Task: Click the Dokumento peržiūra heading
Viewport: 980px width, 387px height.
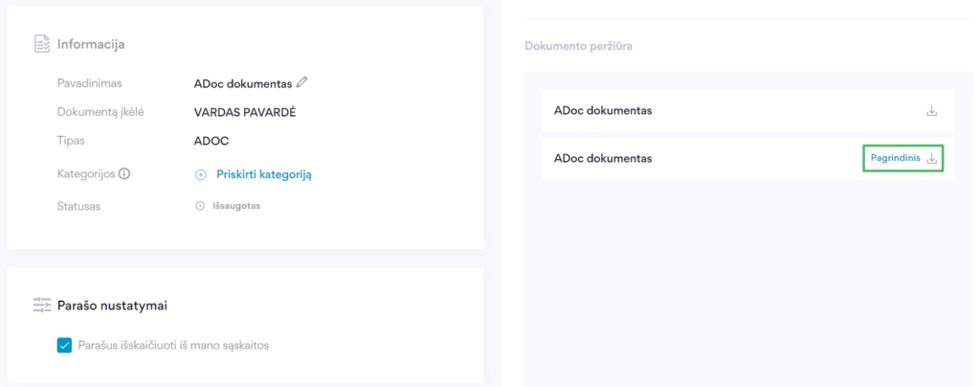Action: [578, 46]
